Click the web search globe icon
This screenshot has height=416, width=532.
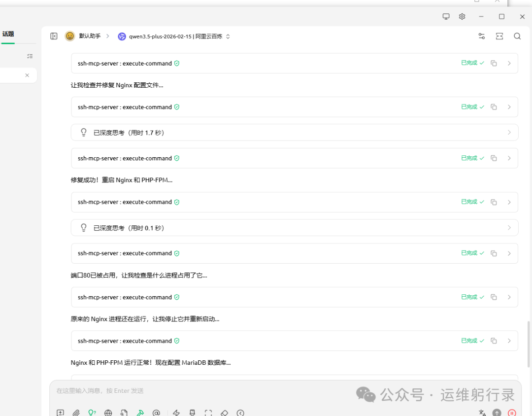108,413
